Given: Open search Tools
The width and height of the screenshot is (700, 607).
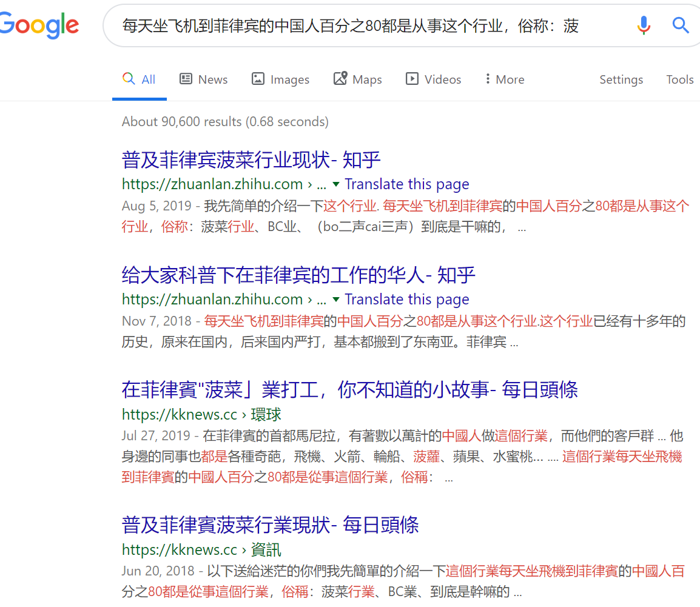Looking at the screenshot, I should 680,79.
